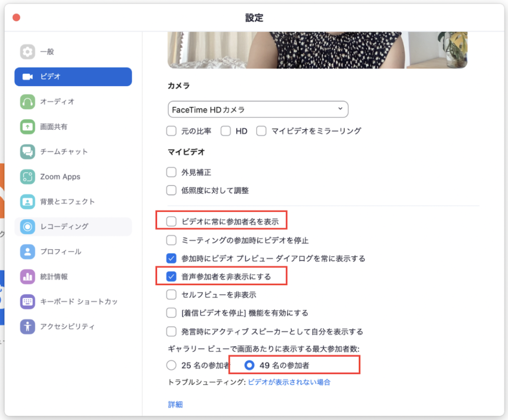
Task: Enable the HD video checkbox
Action: point(226,131)
